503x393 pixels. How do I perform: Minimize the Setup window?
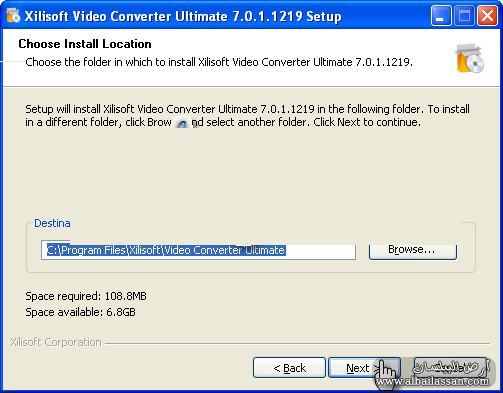441,16
